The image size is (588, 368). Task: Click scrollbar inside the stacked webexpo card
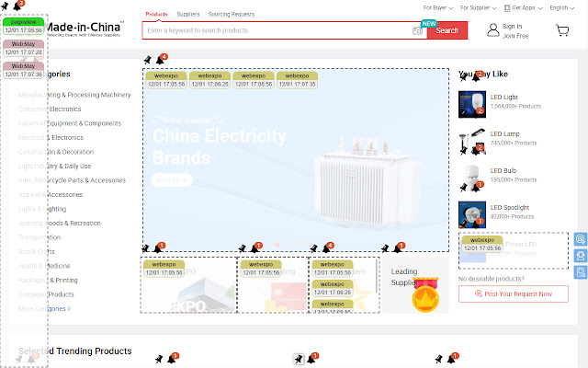[x=377, y=276]
